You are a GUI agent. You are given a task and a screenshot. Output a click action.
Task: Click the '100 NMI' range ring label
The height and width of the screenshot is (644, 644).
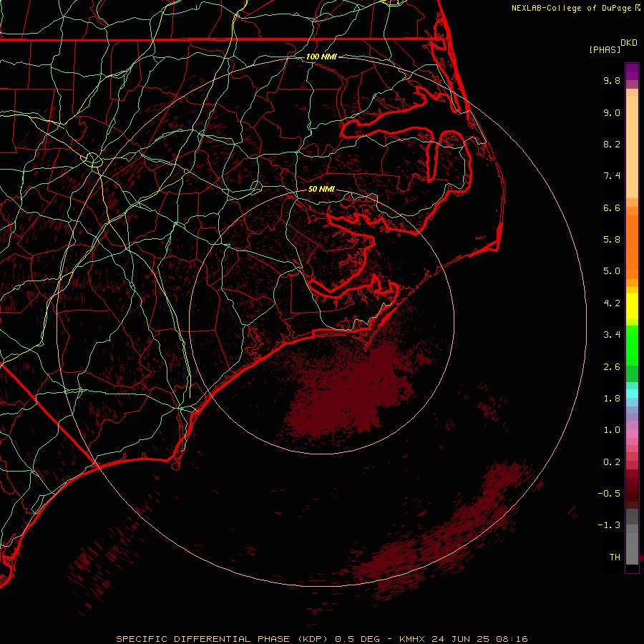coord(321,57)
